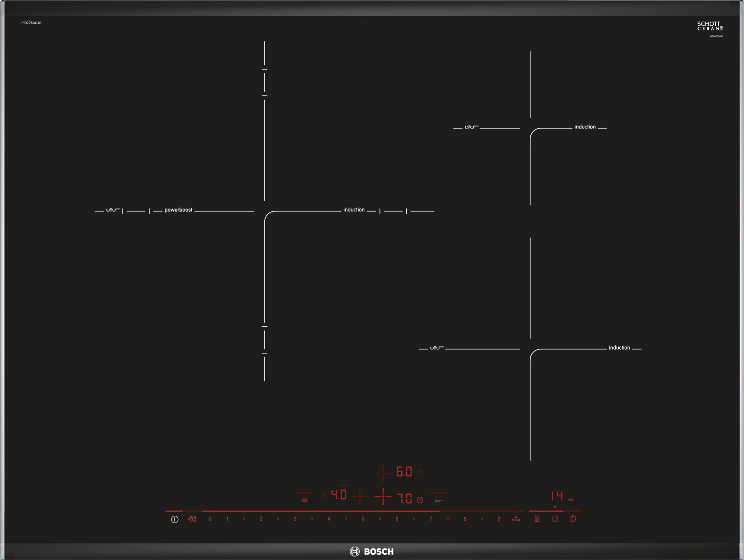The height and width of the screenshot is (560, 744).
Task: Select the hotplate cross beside 4.0
Action: 360,496
